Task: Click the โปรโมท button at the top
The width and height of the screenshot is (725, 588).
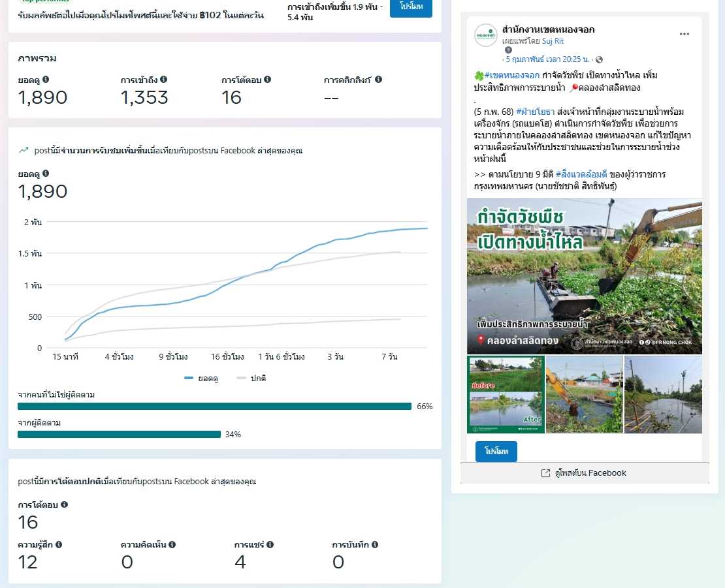Action: tap(411, 7)
